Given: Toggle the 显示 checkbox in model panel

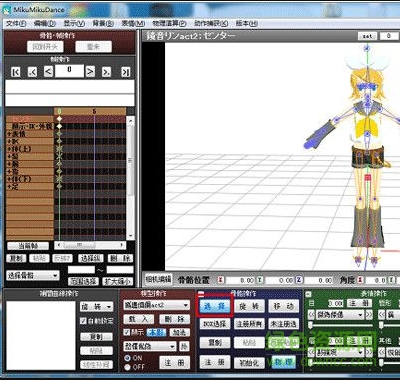Looking at the screenshot, I should coord(127,332).
